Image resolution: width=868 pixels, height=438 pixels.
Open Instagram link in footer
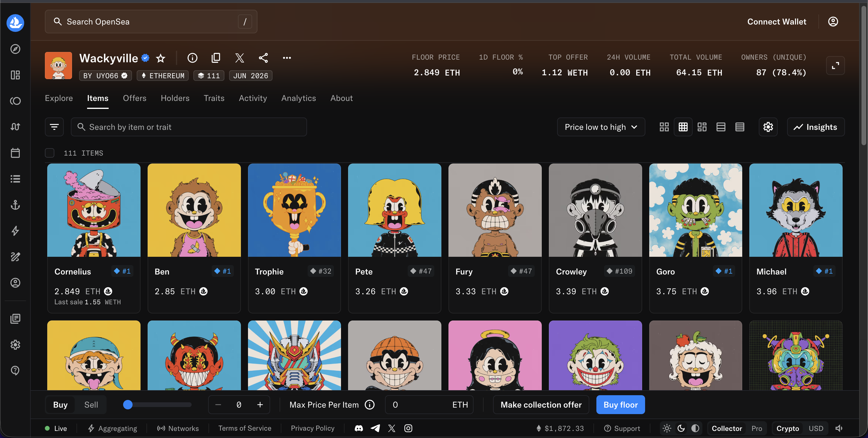tap(408, 428)
